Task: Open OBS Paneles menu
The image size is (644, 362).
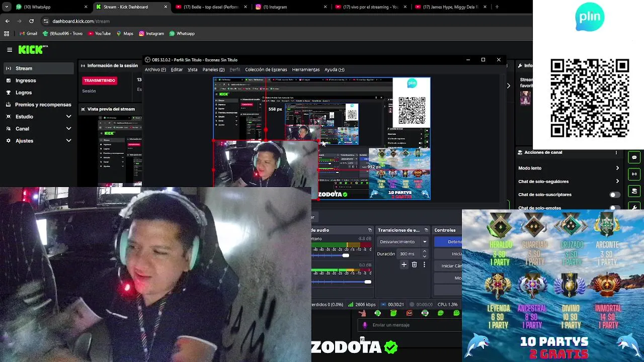Action: pyautogui.click(x=213, y=70)
